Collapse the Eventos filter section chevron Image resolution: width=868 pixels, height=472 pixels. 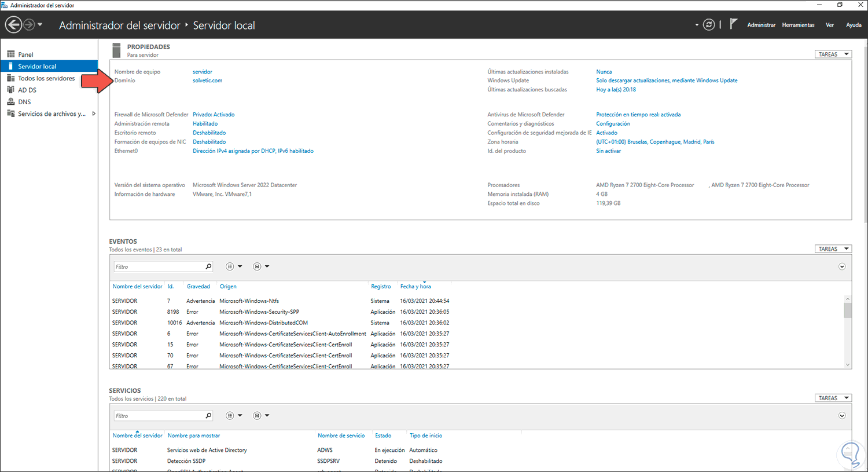842,266
